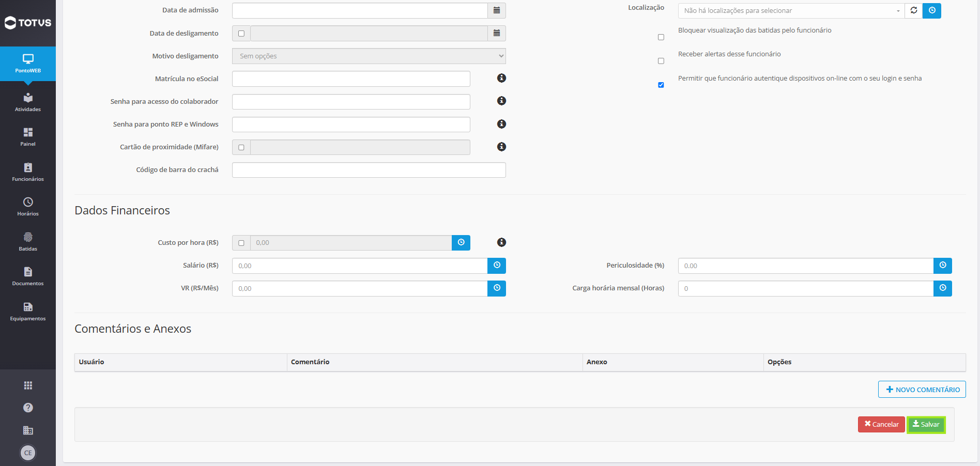Check Receber alertas desse funcionário
This screenshot has width=980, height=466.
(x=661, y=61)
